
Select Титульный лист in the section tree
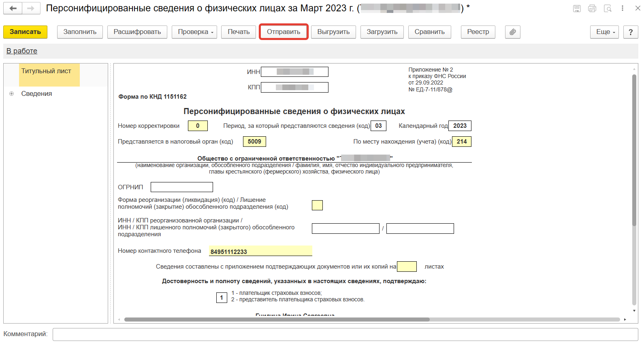(x=49, y=74)
